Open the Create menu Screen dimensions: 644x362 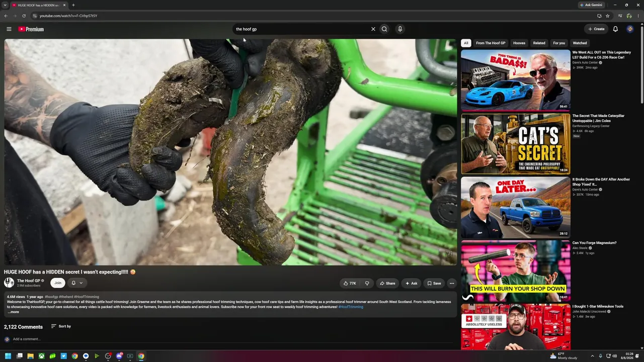coord(596,29)
